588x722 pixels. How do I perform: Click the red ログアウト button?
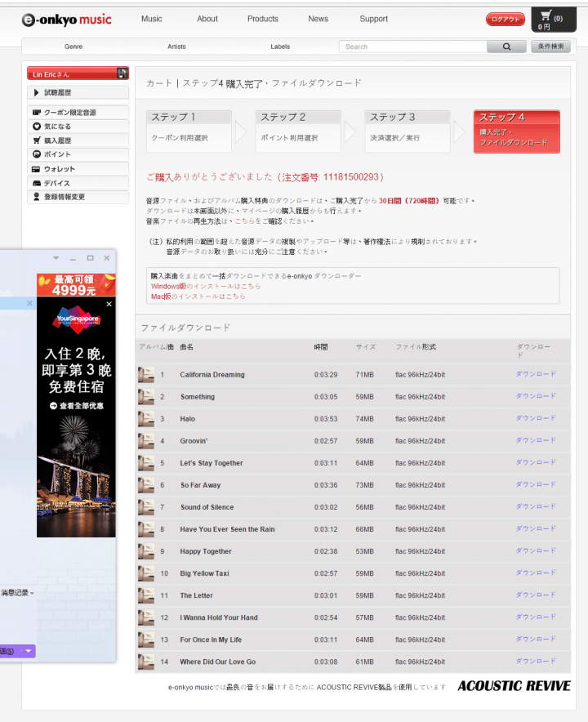pos(506,20)
